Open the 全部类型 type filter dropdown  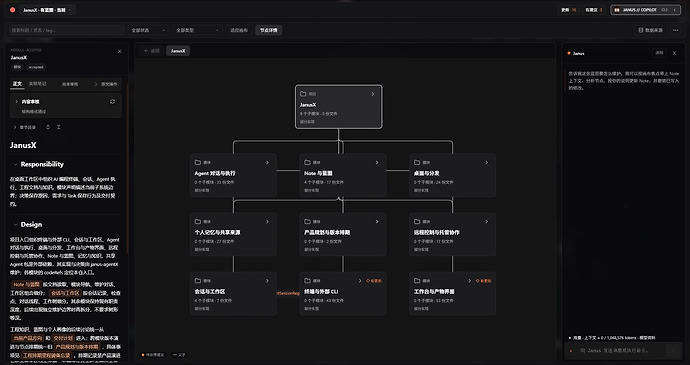tap(197, 30)
